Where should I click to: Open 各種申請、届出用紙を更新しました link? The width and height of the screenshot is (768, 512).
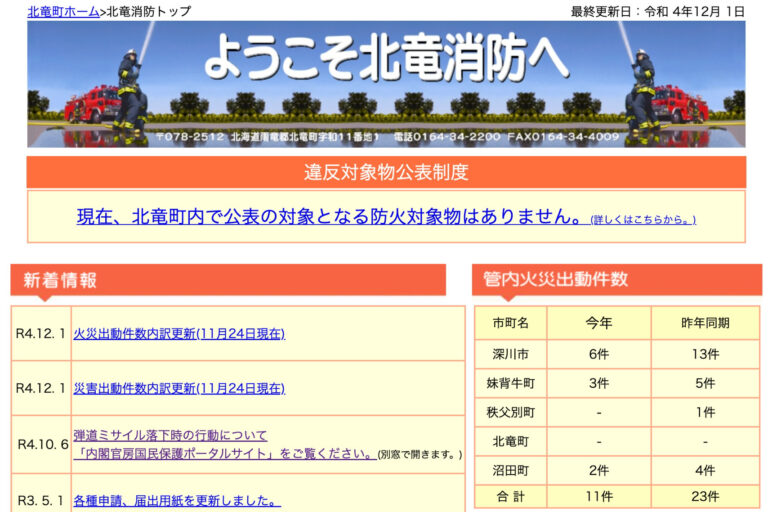point(176,500)
